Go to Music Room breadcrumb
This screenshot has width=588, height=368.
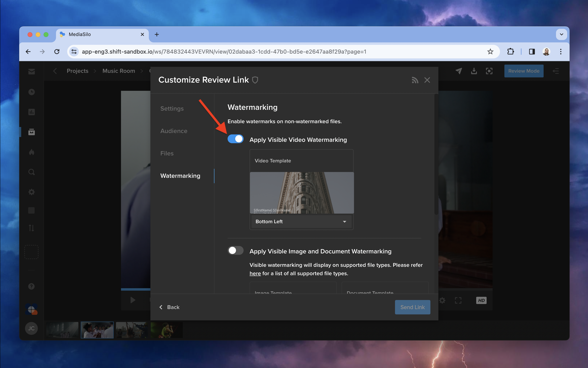(x=119, y=71)
